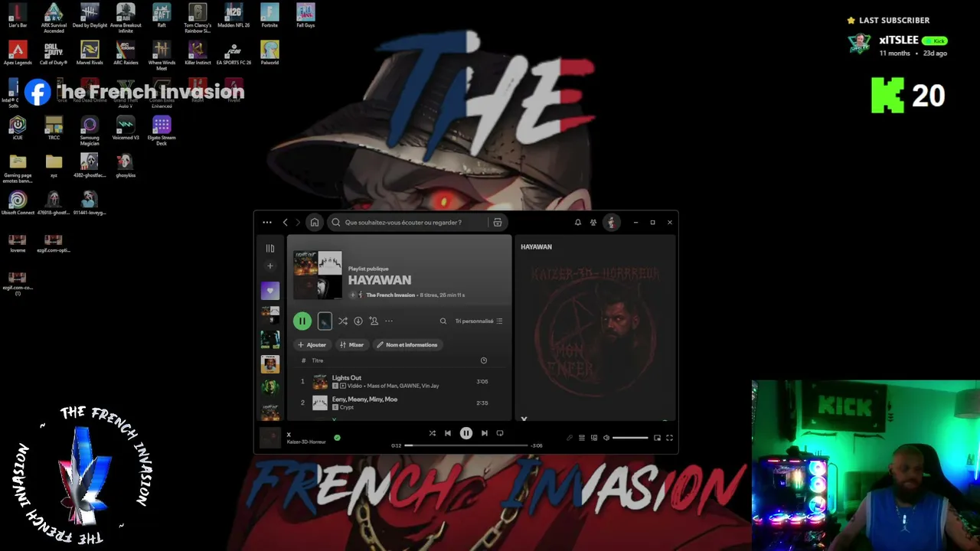Search within the HAYAWAN playlist
The height and width of the screenshot is (551, 980).
(x=443, y=321)
